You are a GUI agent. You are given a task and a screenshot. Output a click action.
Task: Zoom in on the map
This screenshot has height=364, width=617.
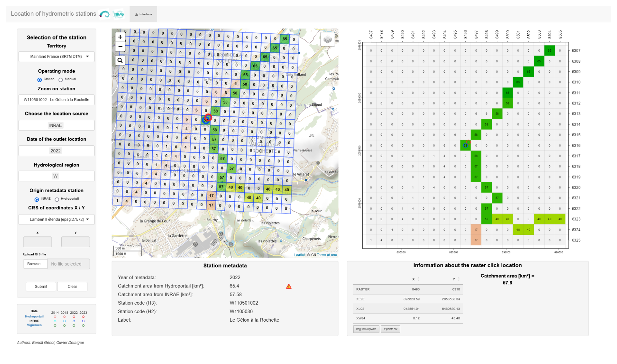(x=120, y=37)
